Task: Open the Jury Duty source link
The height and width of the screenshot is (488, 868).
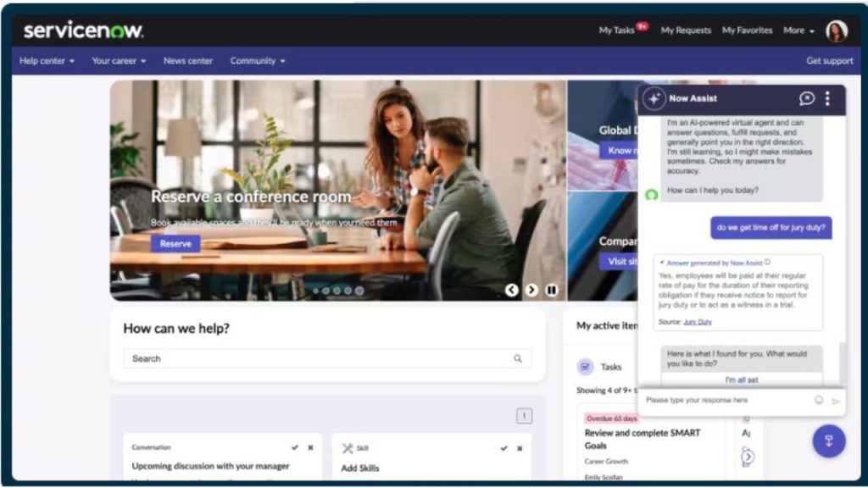Action: (x=698, y=321)
